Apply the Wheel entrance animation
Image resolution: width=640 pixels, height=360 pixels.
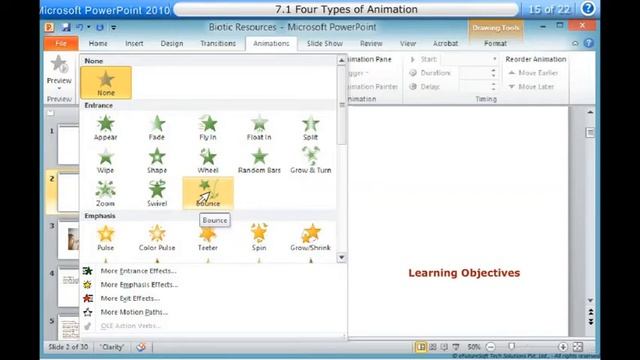[208, 161]
